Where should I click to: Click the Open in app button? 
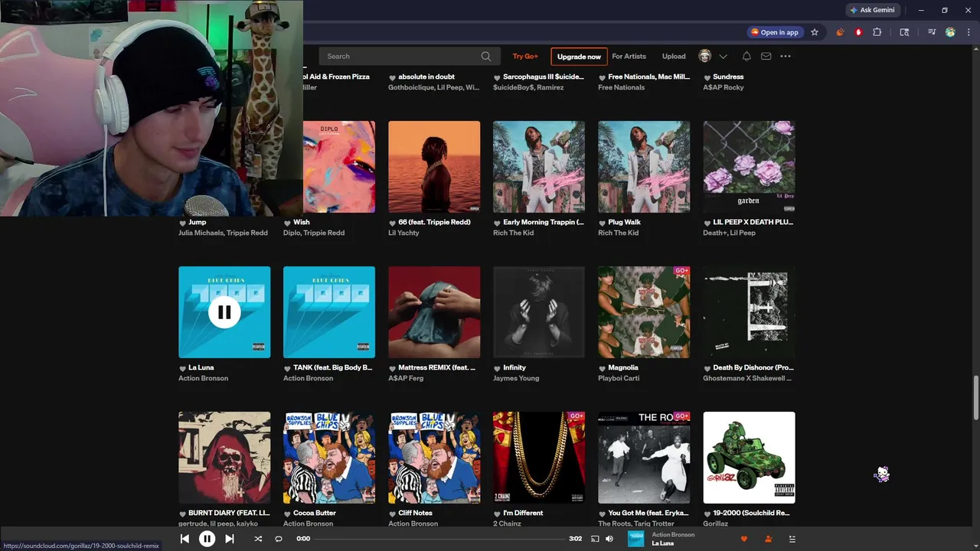775,32
